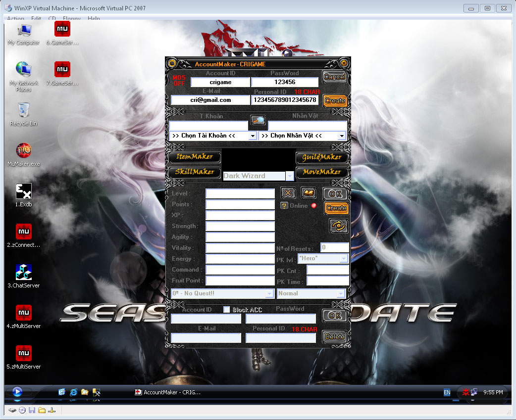516x420 pixels.
Task: Click the question mark Online icon
Action: tap(284, 206)
